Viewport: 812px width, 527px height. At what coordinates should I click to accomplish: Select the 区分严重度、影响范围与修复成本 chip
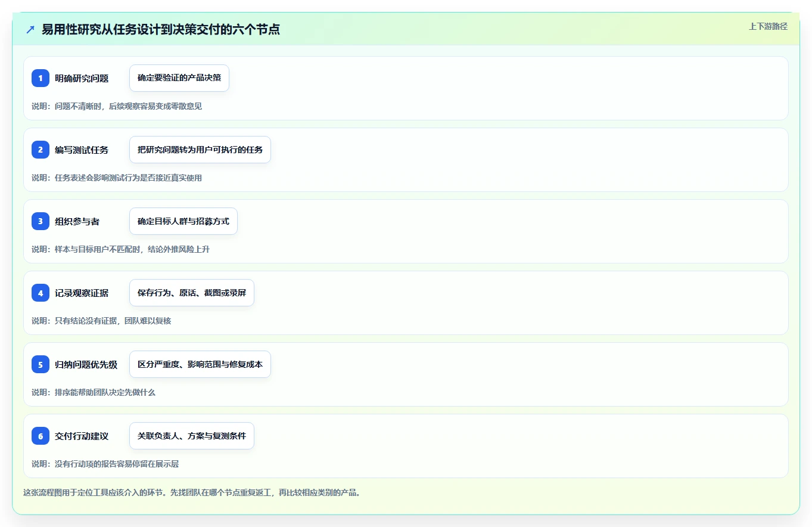[200, 364]
